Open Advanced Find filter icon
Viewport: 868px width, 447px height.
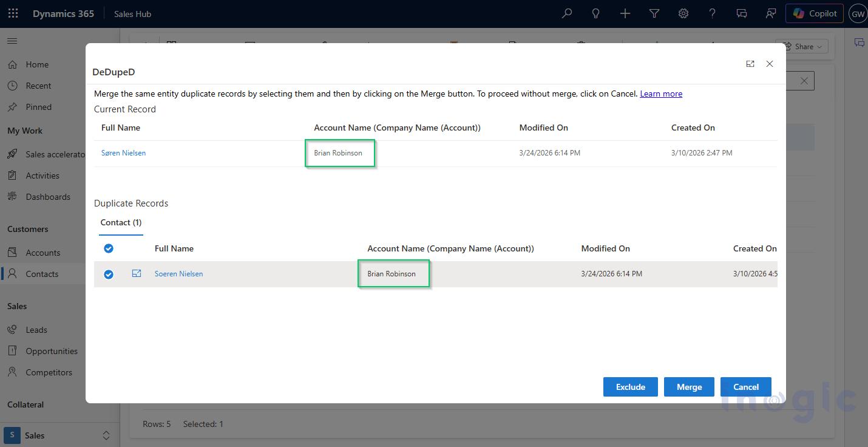(654, 13)
